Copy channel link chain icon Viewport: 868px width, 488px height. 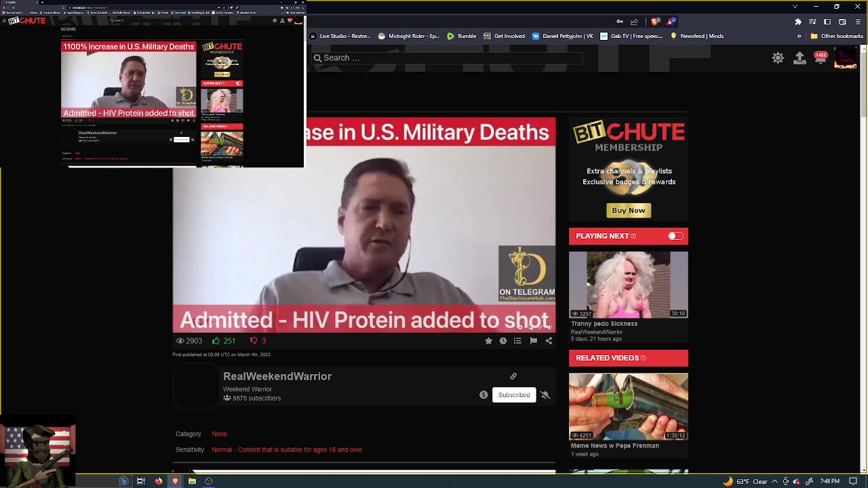[x=513, y=376]
